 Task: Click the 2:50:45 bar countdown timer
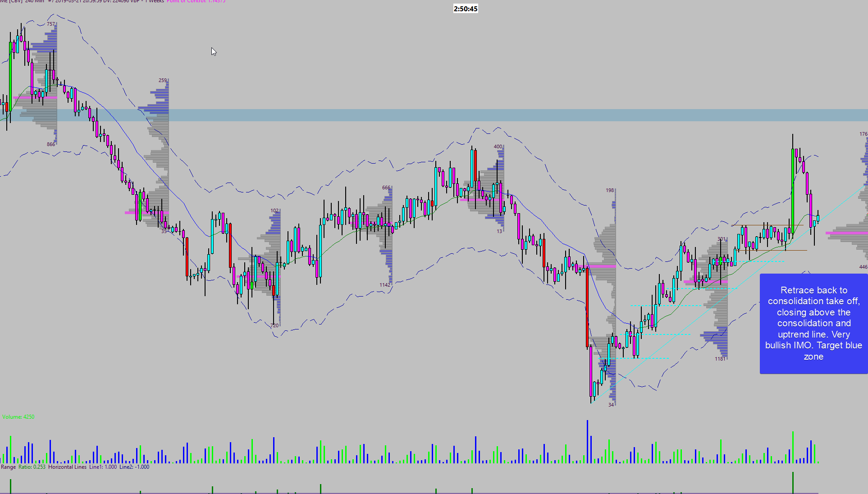466,9
